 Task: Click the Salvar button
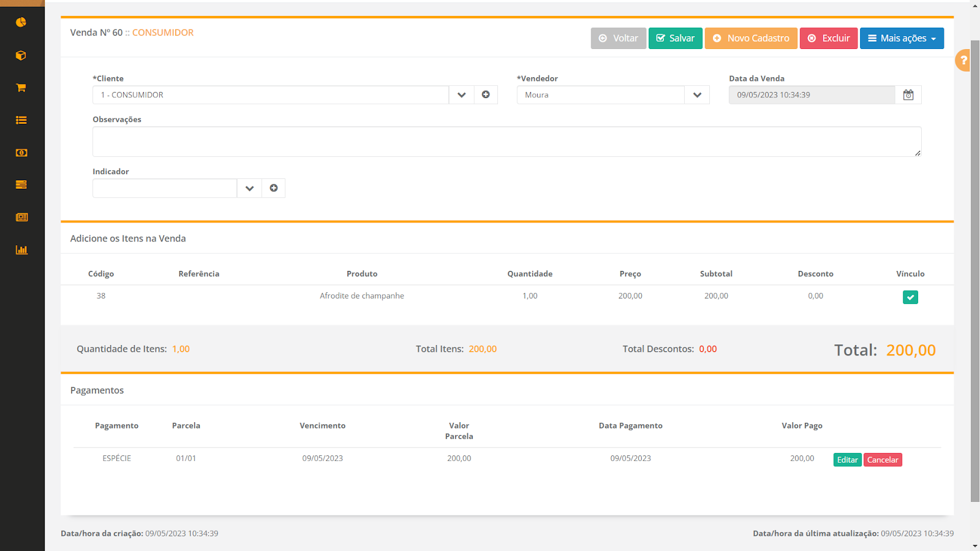(x=675, y=38)
